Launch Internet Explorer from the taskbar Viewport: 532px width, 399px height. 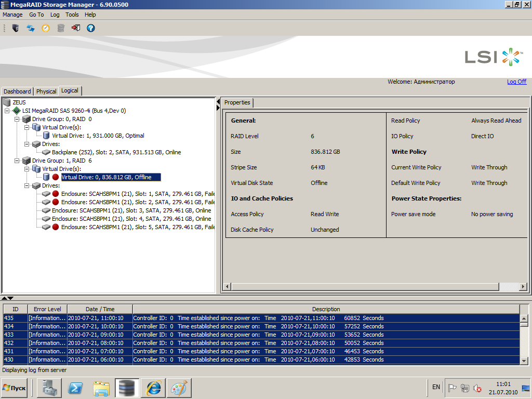(153, 388)
